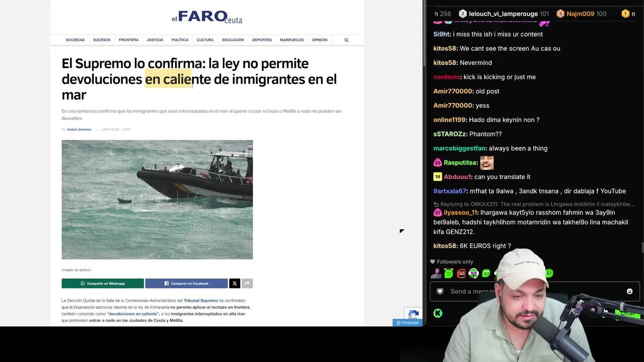
Task: Click username sSTAROZz in chat
Action: [449, 134]
